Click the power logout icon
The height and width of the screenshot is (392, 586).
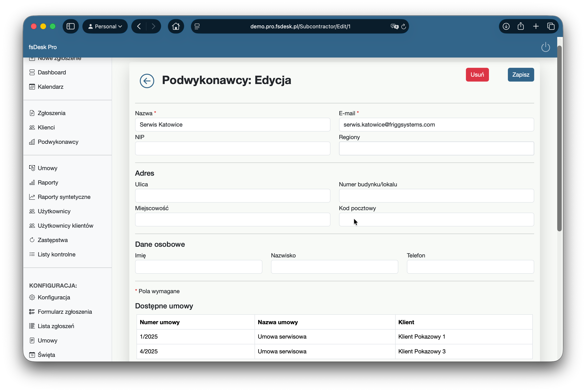click(545, 47)
